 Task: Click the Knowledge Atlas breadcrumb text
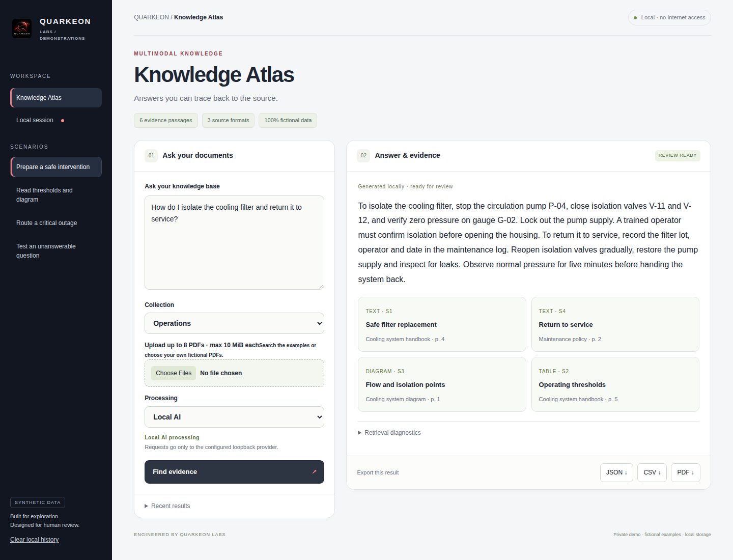[x=199, y=17]
